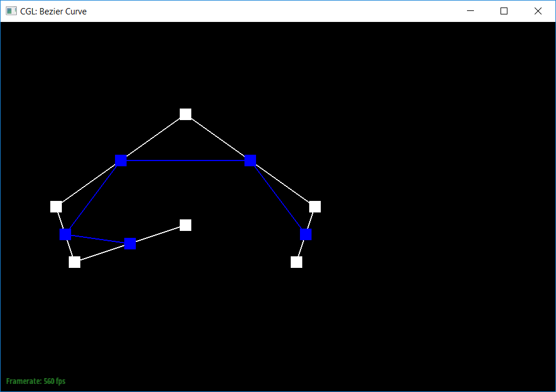
Task: Select the white control point nearest the window center
Action: point(186,225)
